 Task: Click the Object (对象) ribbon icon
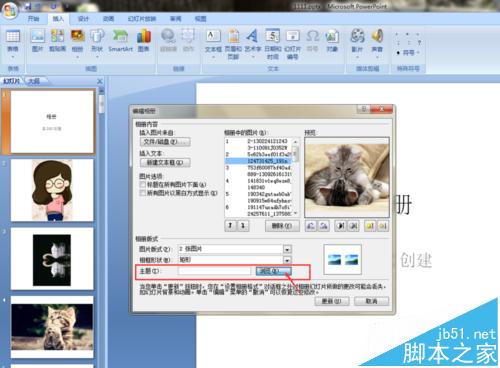332,41
